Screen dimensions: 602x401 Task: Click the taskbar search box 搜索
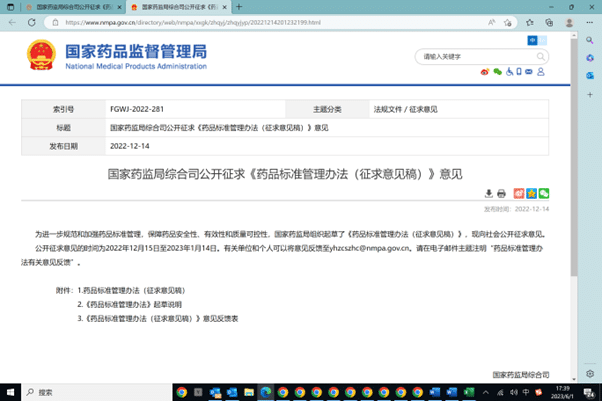tap(97, 392)
